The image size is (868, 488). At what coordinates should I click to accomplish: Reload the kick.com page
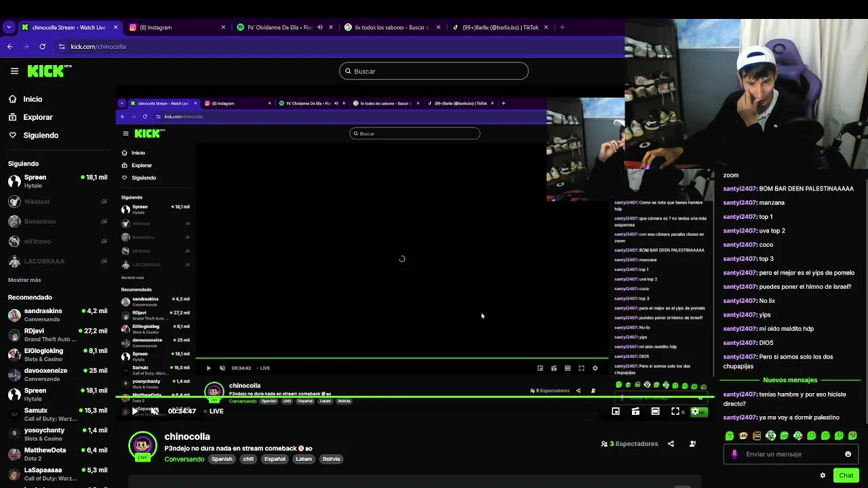tap(42, 47)
